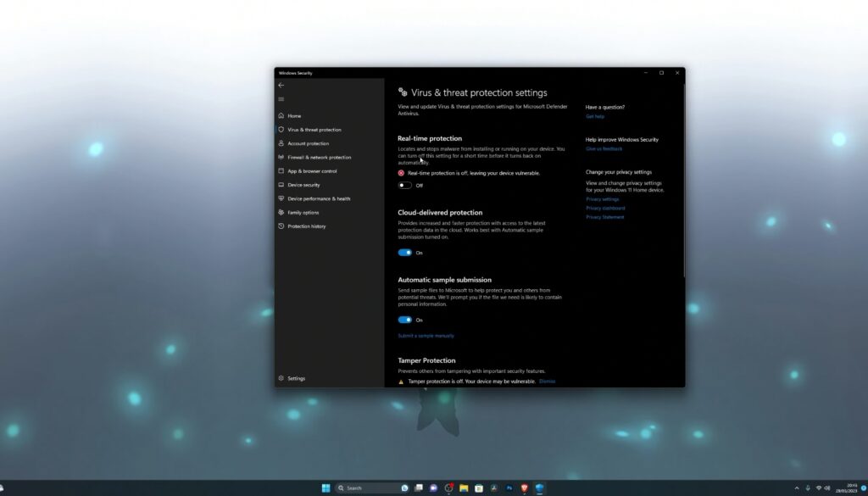
Task: Go back using the back arrow
Action: click(x=281, y=86)
